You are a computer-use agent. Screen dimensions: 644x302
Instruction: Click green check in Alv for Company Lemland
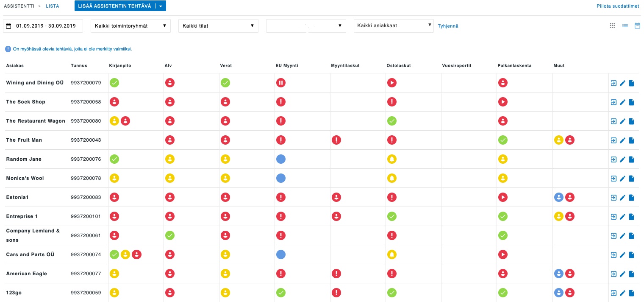click(x=169, y=235)
